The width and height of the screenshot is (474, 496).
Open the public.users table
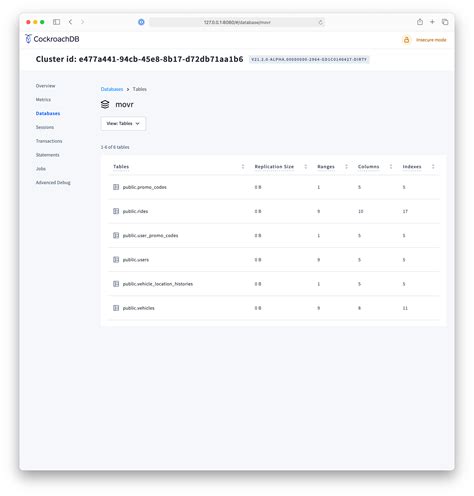(x=136, y=260)
